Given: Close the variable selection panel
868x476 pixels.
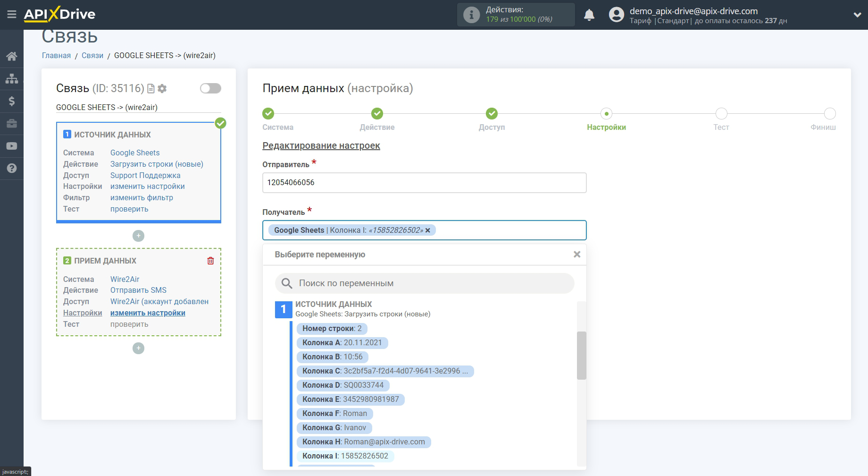Looking at the screenshot, I should click(576, 255).
